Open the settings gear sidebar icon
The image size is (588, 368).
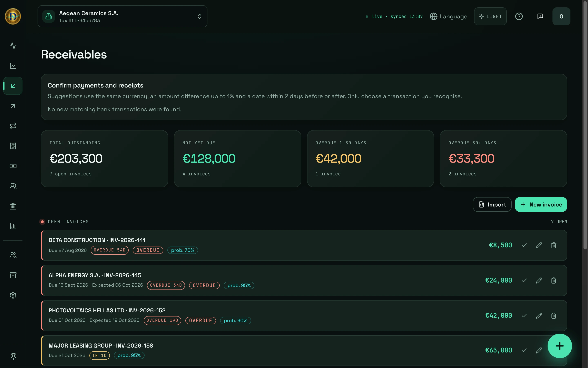(x=13, y=295)
